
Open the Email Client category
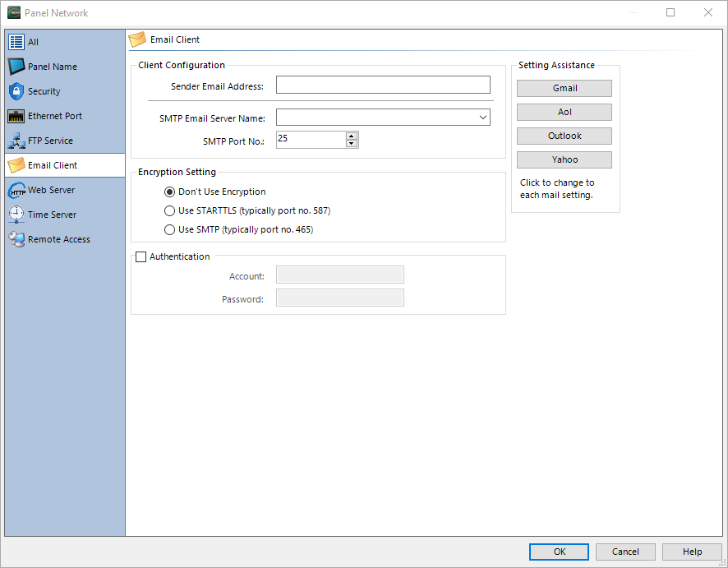[x=15, y=165]
